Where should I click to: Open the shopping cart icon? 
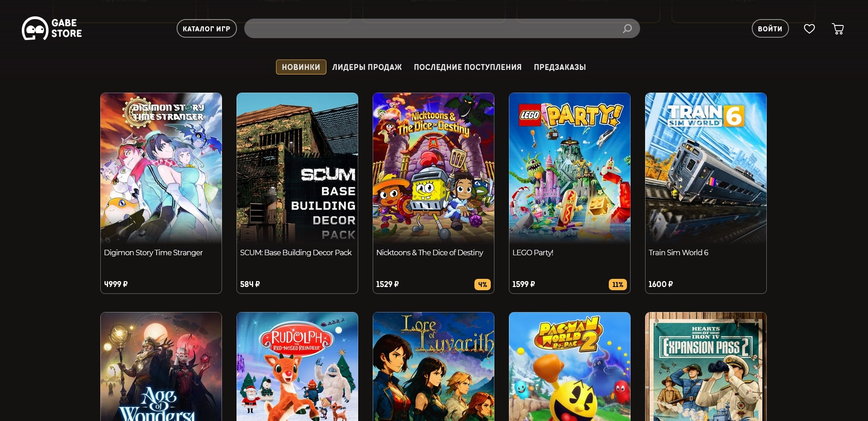pos(838,29)
